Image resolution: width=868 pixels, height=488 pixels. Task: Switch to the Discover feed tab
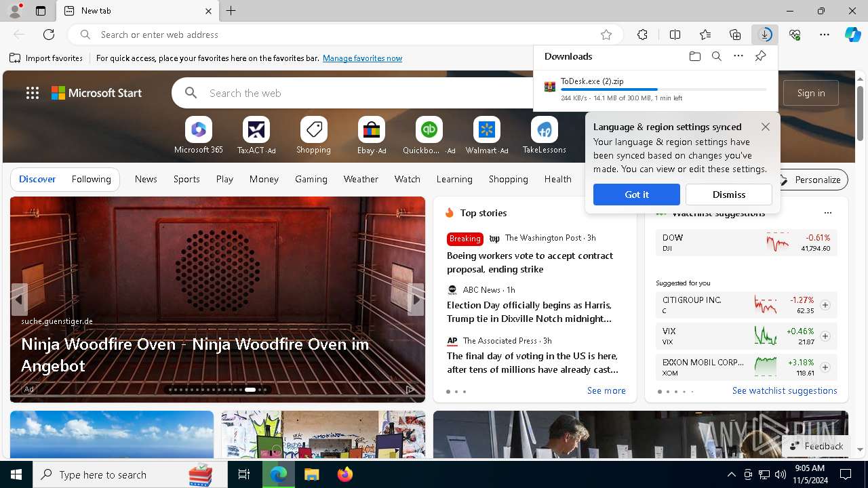(37, 179)
